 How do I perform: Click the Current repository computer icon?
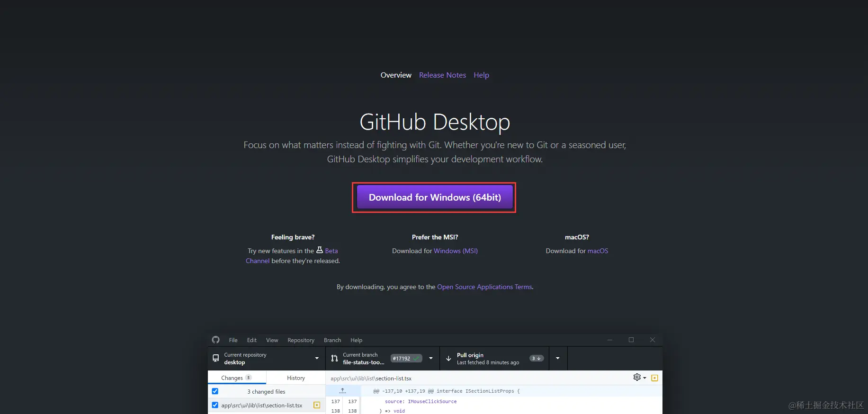click(x=216, y=358)
